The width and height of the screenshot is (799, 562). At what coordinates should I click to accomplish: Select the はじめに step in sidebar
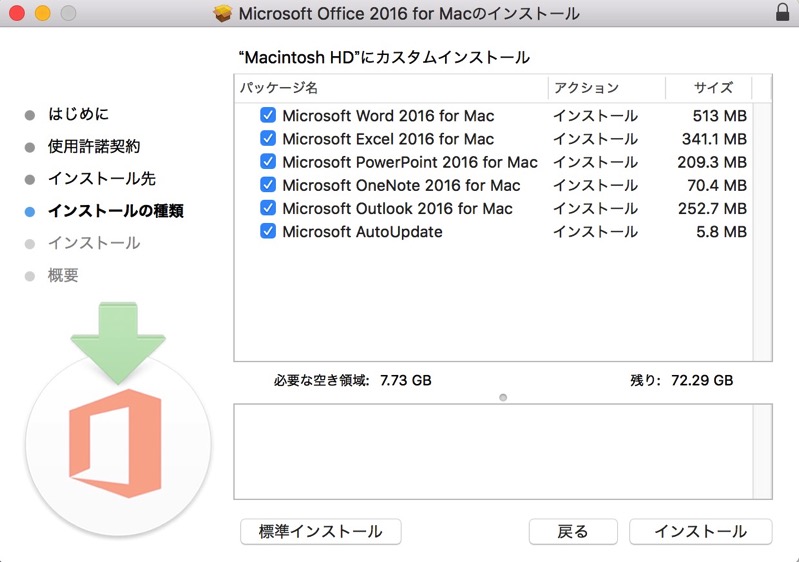(78, 114)
